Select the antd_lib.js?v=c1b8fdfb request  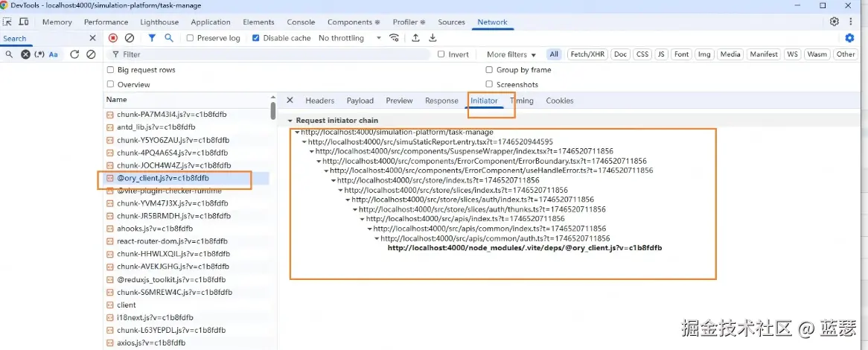tap(187, 127)
